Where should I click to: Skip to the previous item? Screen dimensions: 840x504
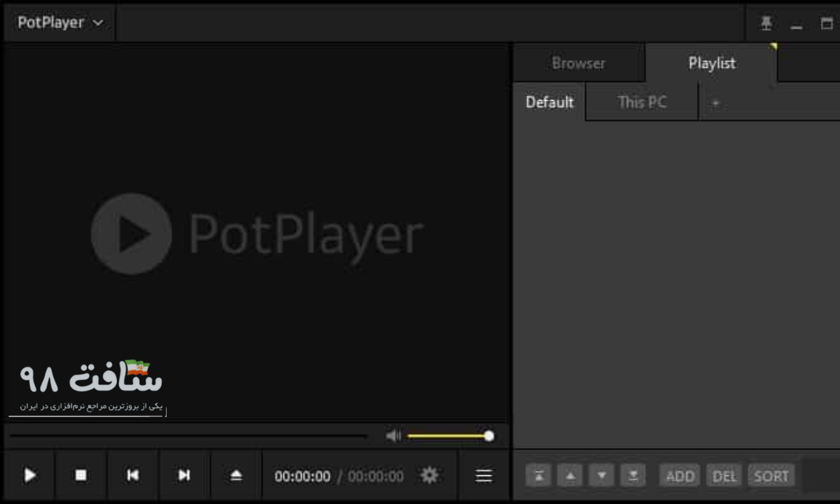132,475
